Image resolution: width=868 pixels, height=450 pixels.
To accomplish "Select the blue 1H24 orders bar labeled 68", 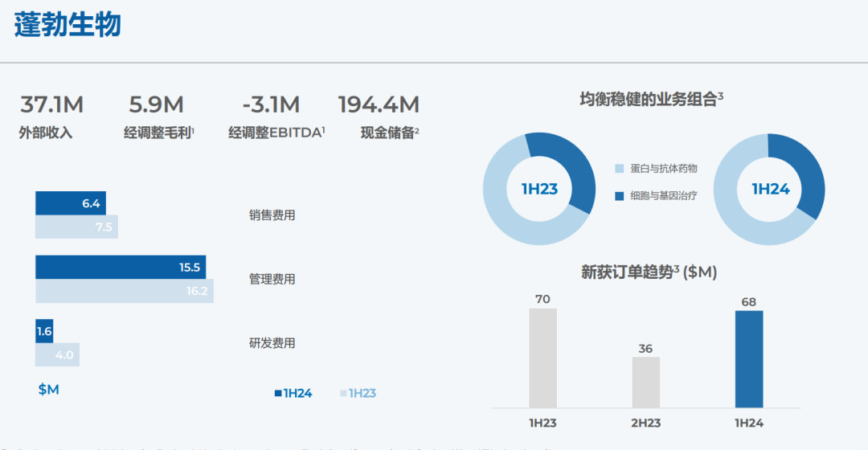I will [749, 359].
